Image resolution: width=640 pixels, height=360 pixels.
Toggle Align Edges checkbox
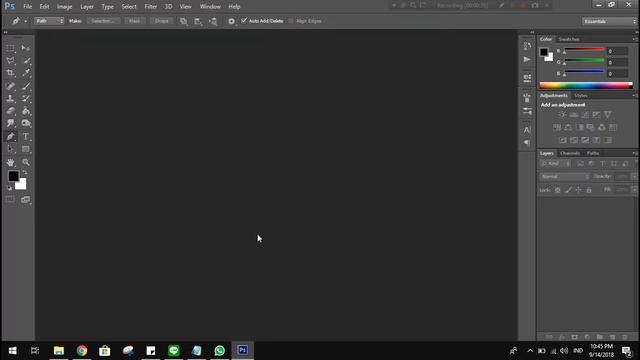click(291, 21)
